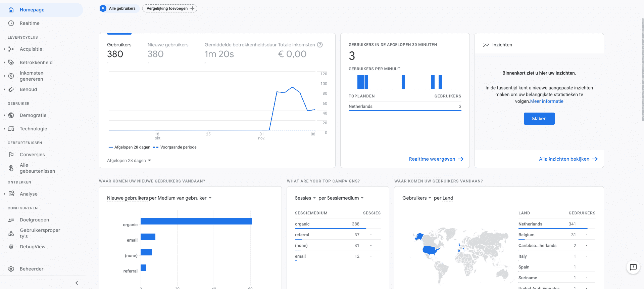The height and width of the screenshot is (289, 644).
Task: Expand the Behoud section arrow
Action: tap(4, 89)
